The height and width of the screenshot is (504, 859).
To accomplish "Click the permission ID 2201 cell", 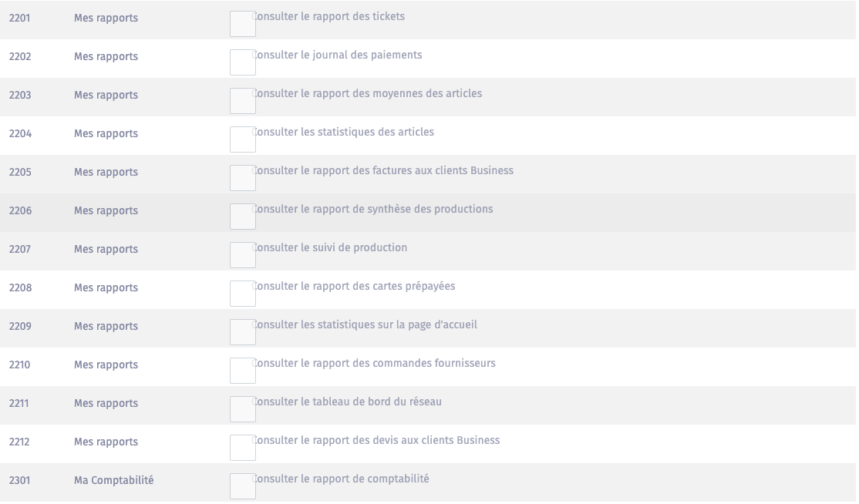I will (x=20, y=18).
